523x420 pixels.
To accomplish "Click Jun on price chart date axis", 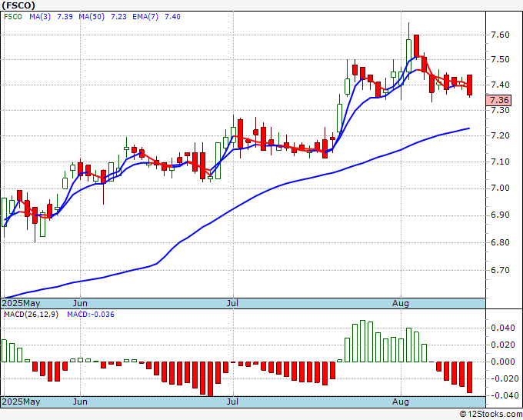I will [x=80, y=303].
